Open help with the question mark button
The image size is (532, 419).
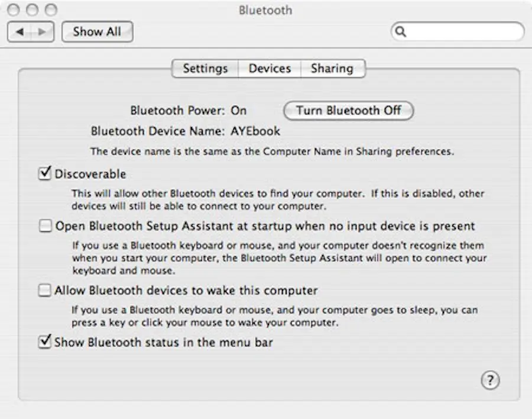[489, 381]
